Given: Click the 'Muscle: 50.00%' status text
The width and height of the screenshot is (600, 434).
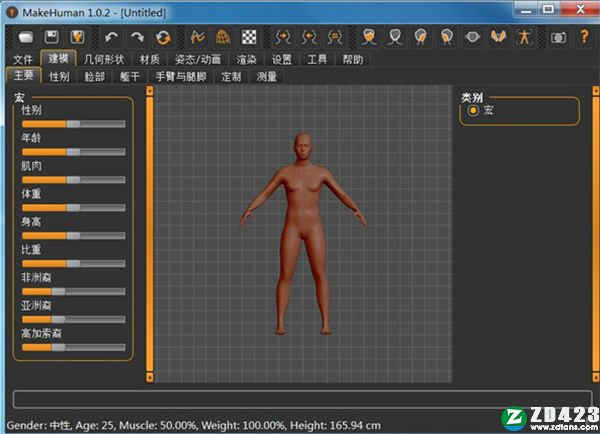Looking at the screenshot, I should click(x=157, y=426).
